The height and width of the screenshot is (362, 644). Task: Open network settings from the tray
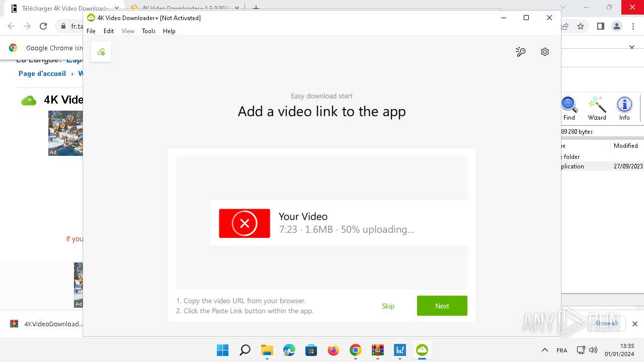click(581, 350)
